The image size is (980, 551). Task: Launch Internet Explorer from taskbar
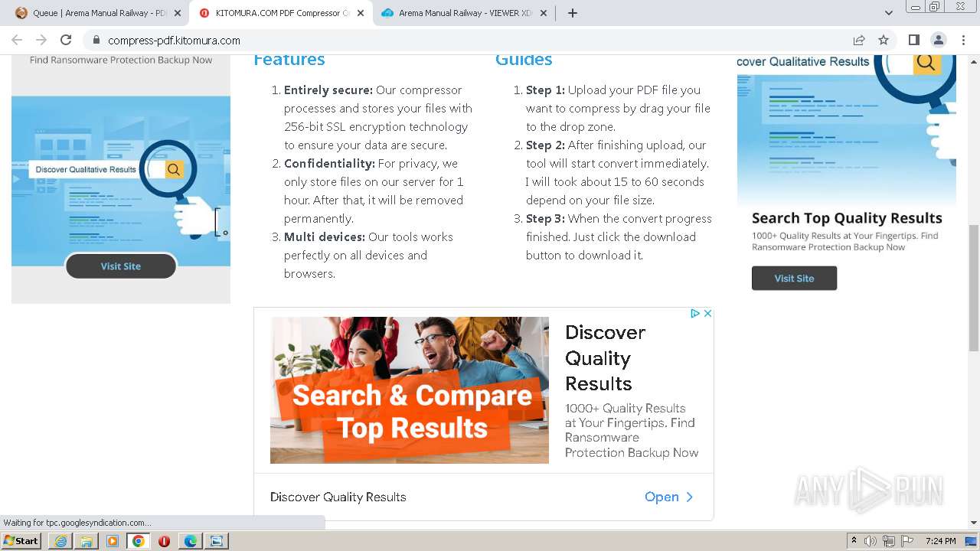[60, 541]
